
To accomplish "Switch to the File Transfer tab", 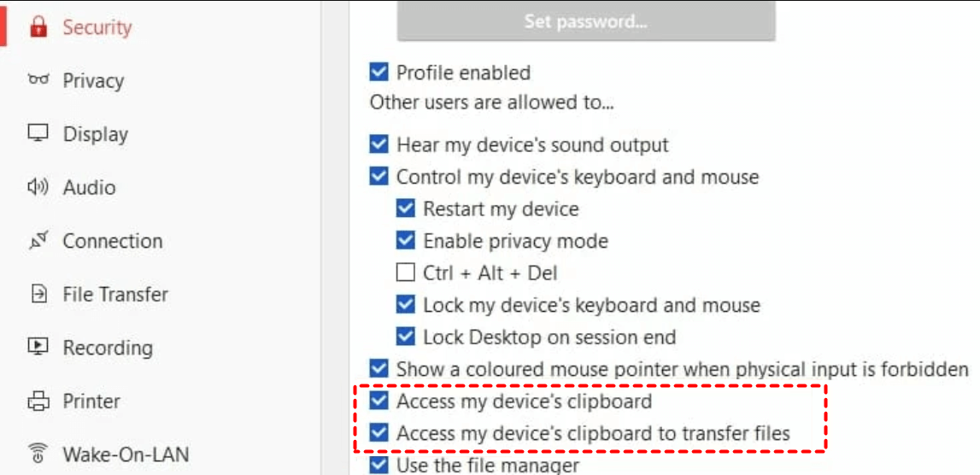I will point(115,295).
